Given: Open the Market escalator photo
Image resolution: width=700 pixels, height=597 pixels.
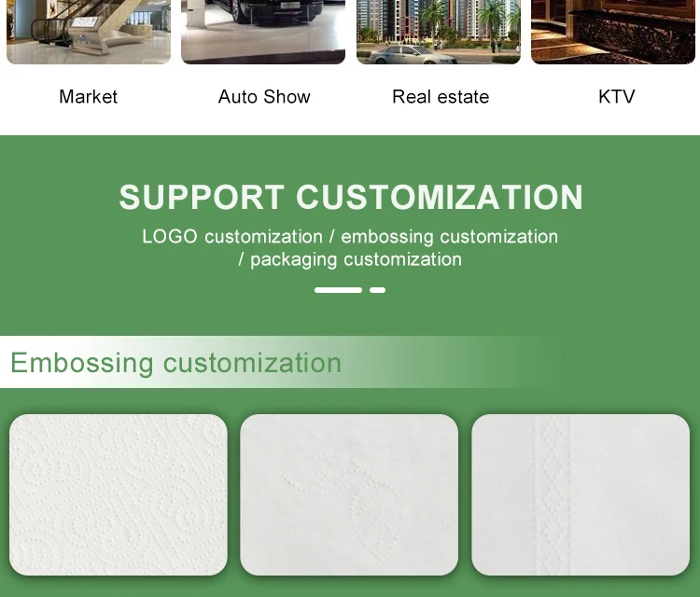Looking at the screenshot, I should pos(89,32).
